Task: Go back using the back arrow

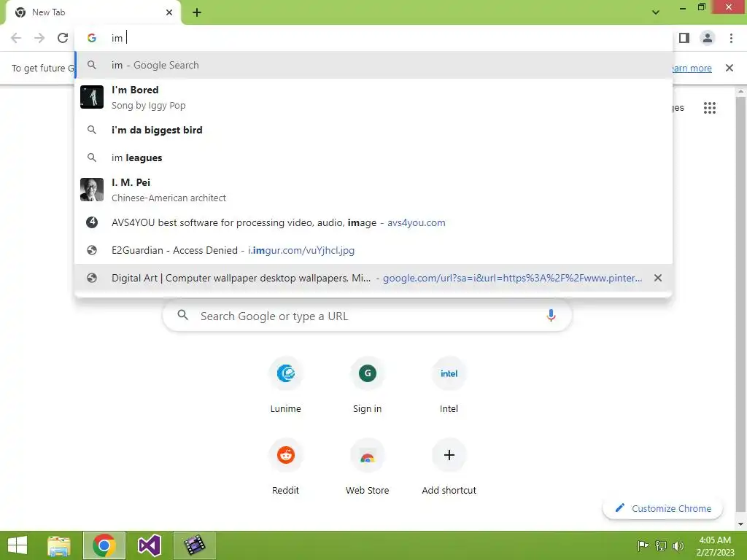Action: (x=16, y=38)
